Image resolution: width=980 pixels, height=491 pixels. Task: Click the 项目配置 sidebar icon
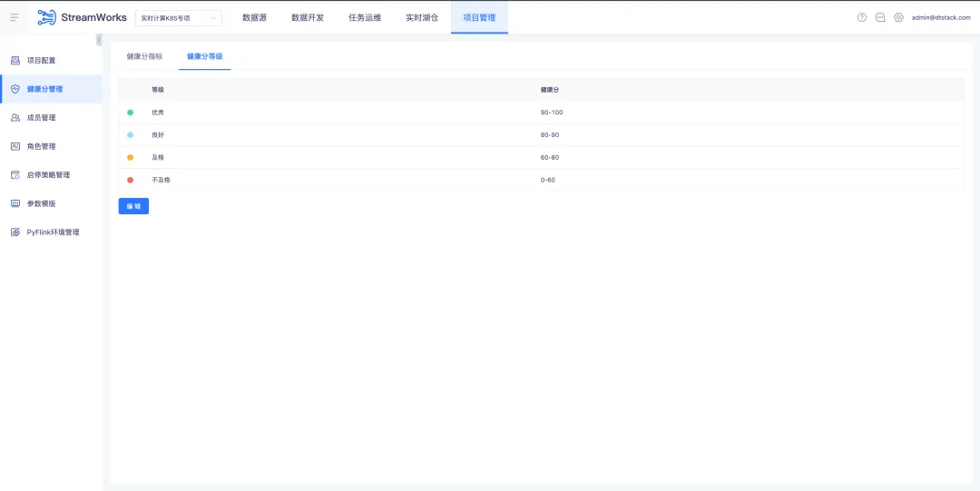(15, 61)
